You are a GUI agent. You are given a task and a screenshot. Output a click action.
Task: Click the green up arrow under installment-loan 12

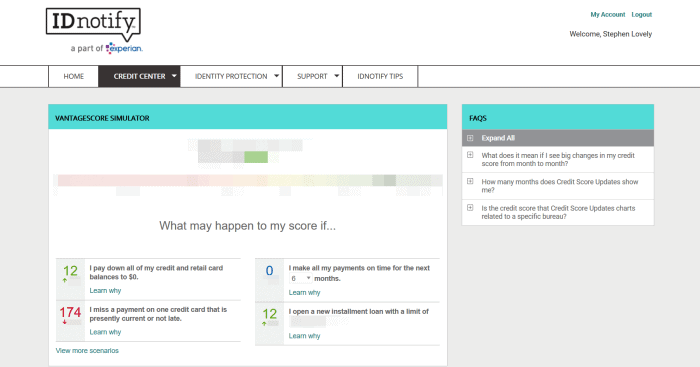click(264, 324)
